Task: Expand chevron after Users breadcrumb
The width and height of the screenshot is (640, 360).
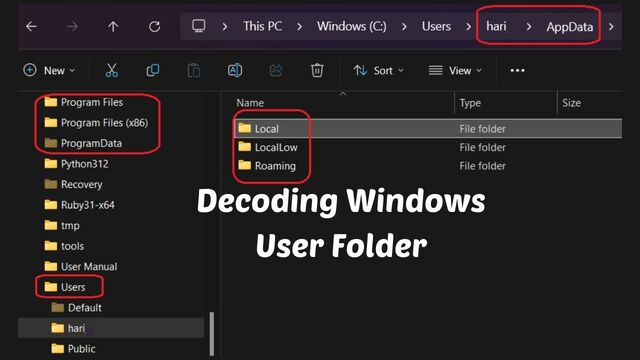Action: point(469,27)
